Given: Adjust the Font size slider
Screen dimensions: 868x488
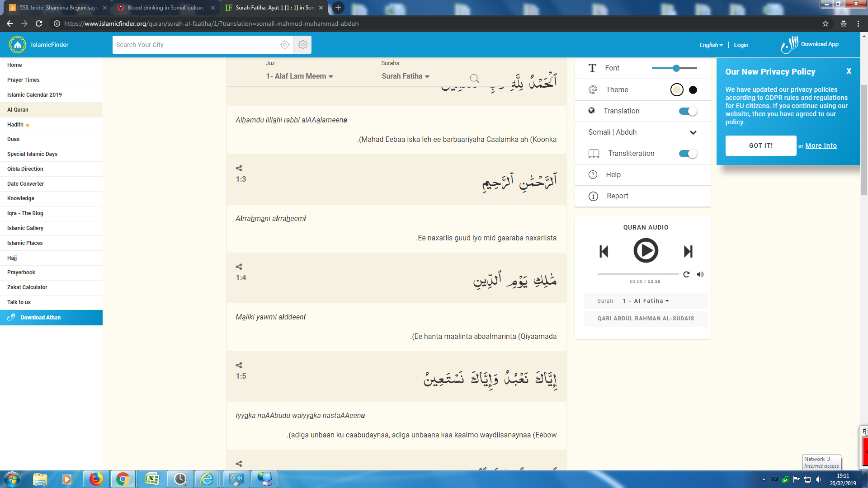Looking at the screenshot, I should (x=676, y=68).
